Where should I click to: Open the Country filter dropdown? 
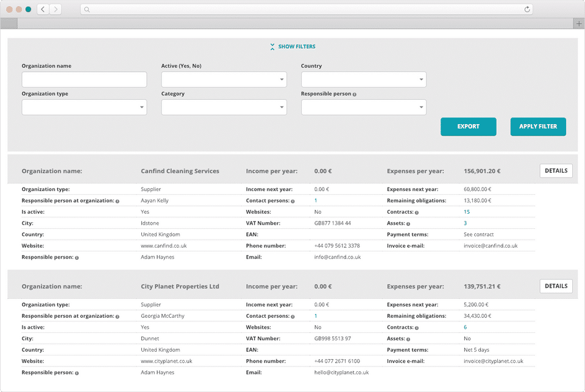(364, 79)
